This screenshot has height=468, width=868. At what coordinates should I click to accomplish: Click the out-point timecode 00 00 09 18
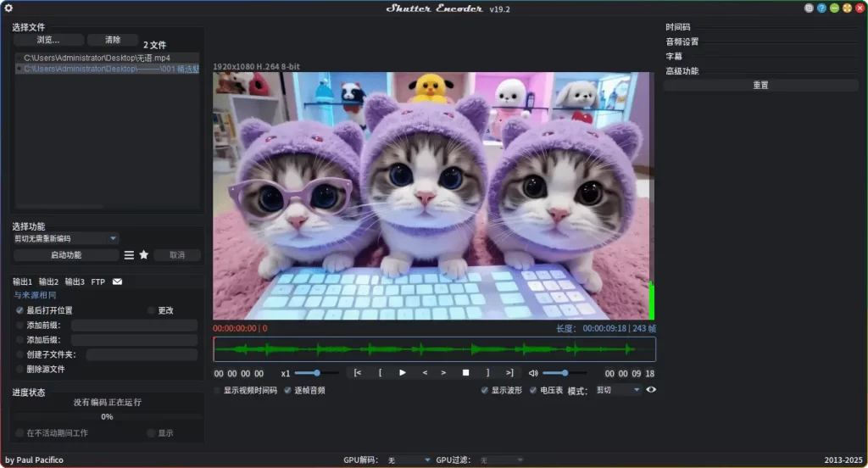click(x=630, y=374)
